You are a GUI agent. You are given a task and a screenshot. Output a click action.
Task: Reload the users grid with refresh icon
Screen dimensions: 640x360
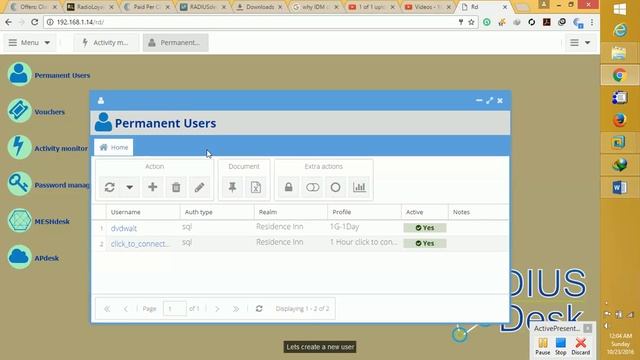(109, 187)
